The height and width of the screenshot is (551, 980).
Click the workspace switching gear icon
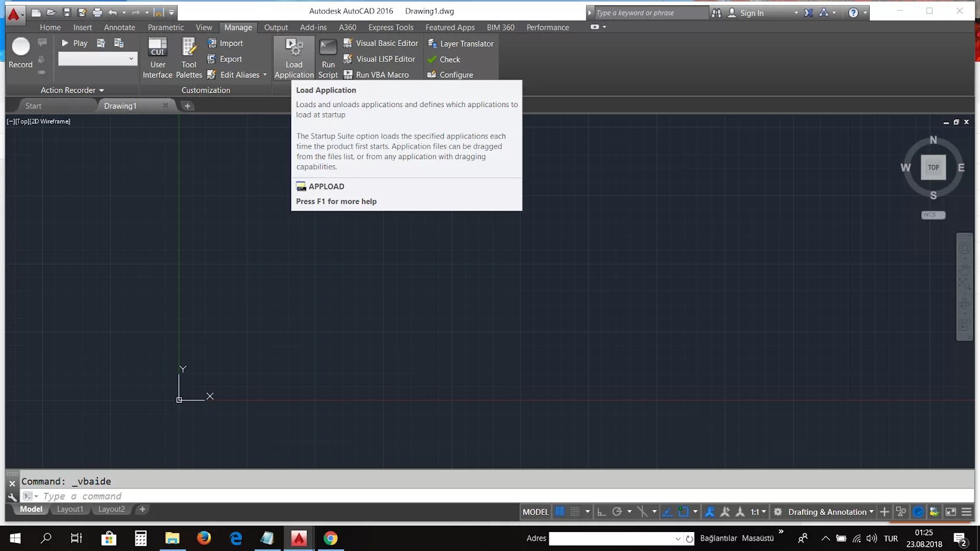pyautogui.click(x=778, y=512)
